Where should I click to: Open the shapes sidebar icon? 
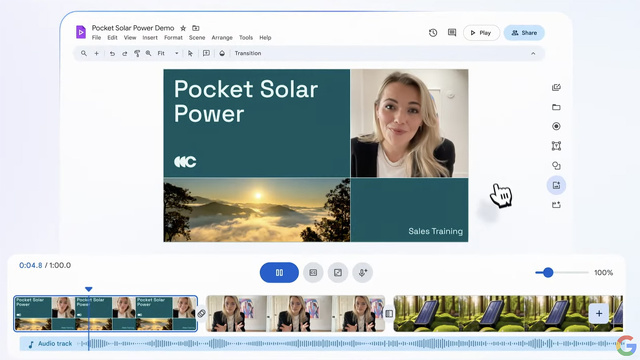tap(556, 165)
